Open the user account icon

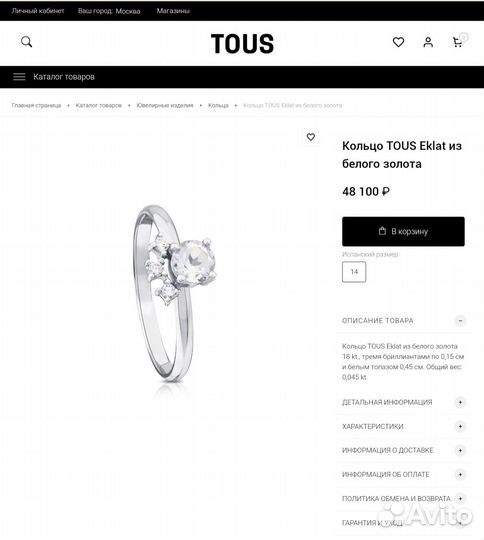[x=428, y=42]
